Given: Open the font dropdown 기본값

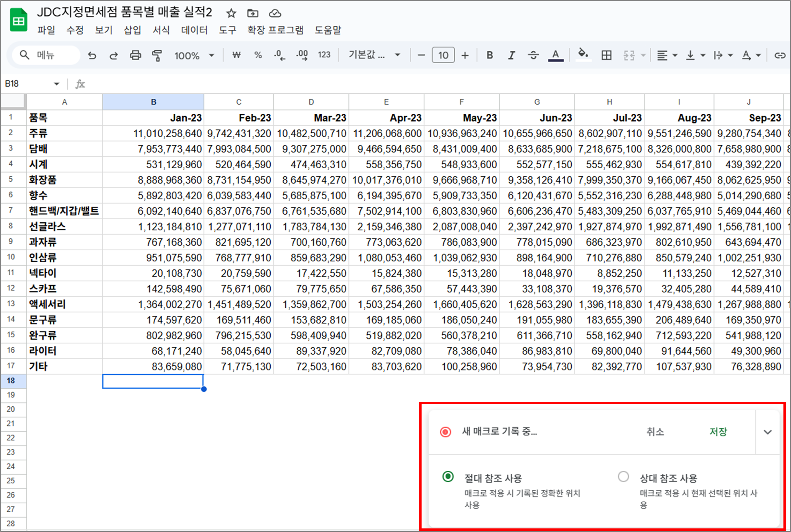Looking at the screenshot, I should (374, 55).
